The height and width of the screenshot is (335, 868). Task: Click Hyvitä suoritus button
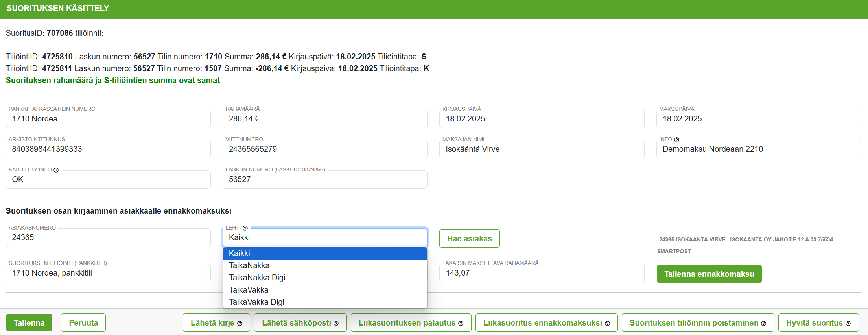tap(818, 323)
